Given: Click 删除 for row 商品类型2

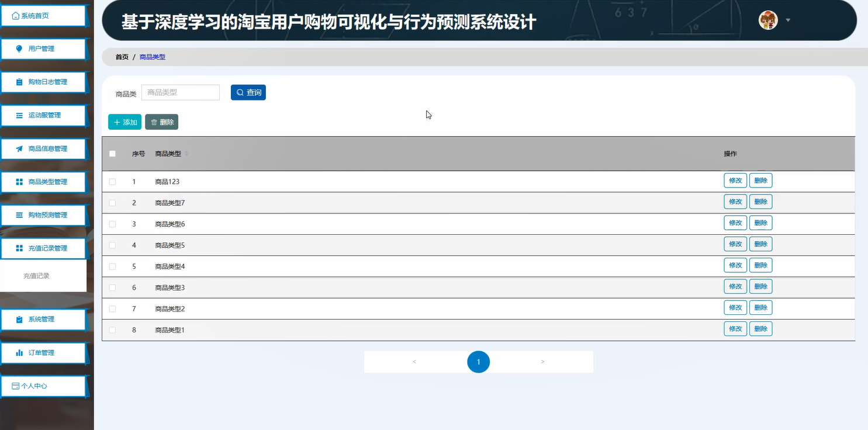Looking at the screenshot, I should 760,307.
